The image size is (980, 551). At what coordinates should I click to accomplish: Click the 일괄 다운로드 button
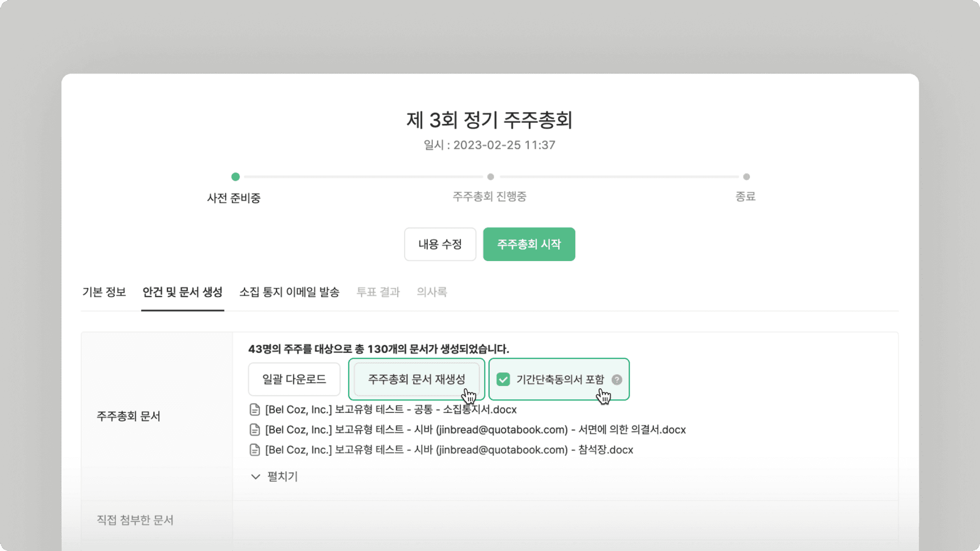[x=294, y=379]
